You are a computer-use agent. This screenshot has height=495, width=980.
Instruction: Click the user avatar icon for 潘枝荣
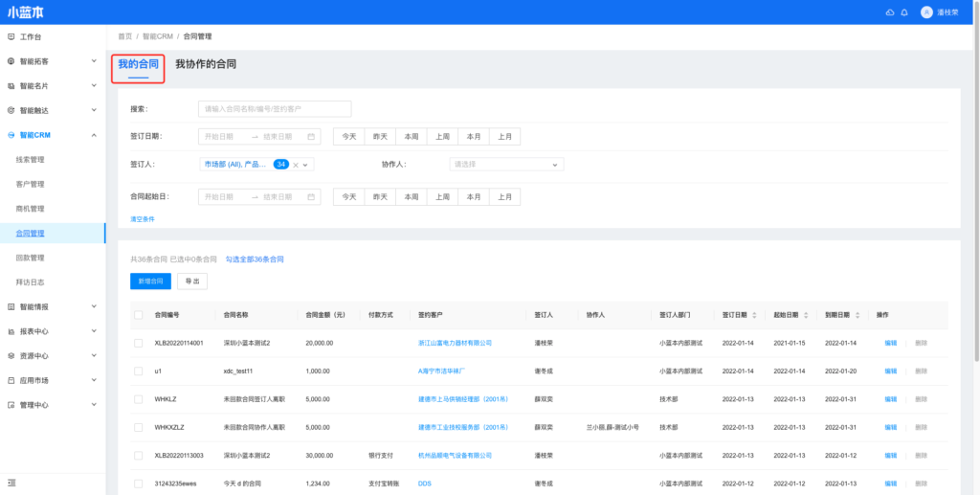[925, 12]
